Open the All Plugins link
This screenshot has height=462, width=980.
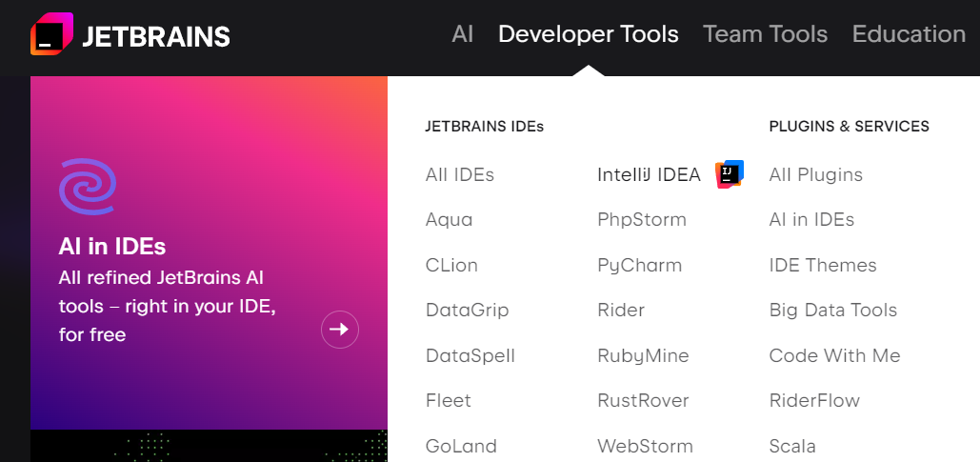(815, 174)
